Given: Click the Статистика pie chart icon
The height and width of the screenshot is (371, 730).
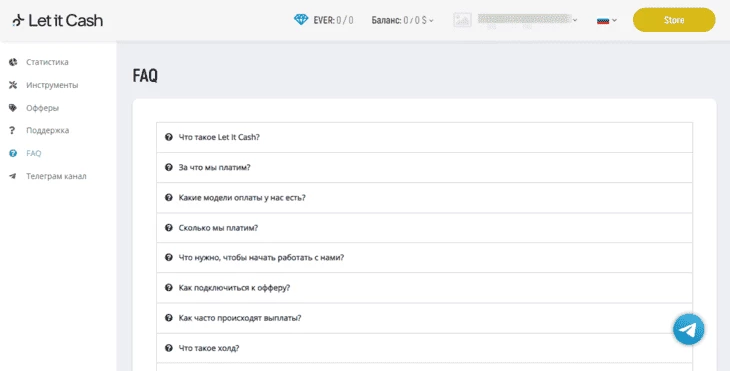Looking at the screenshot, I should (x=13, y=62).
